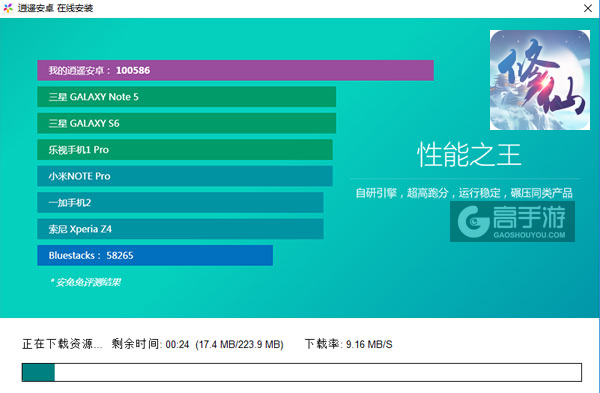Click the 小米NOTE Pro bar

click(185, 176)
